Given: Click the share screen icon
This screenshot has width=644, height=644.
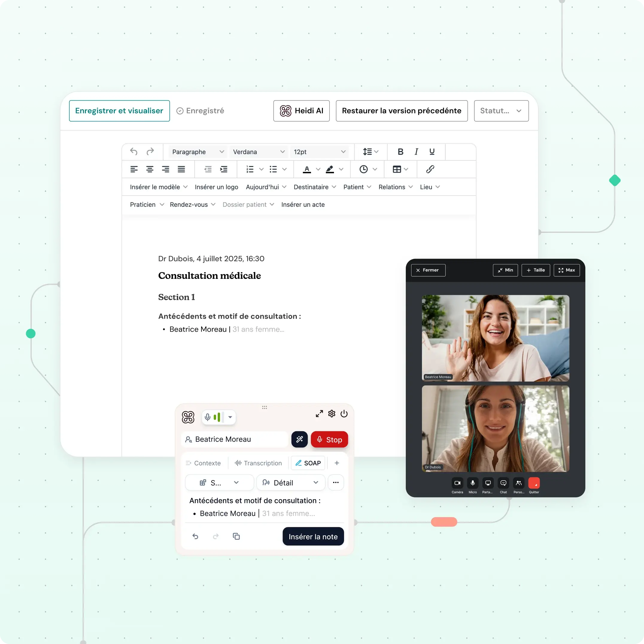Looking at the screenshot, I should click(x=488, y=483).
